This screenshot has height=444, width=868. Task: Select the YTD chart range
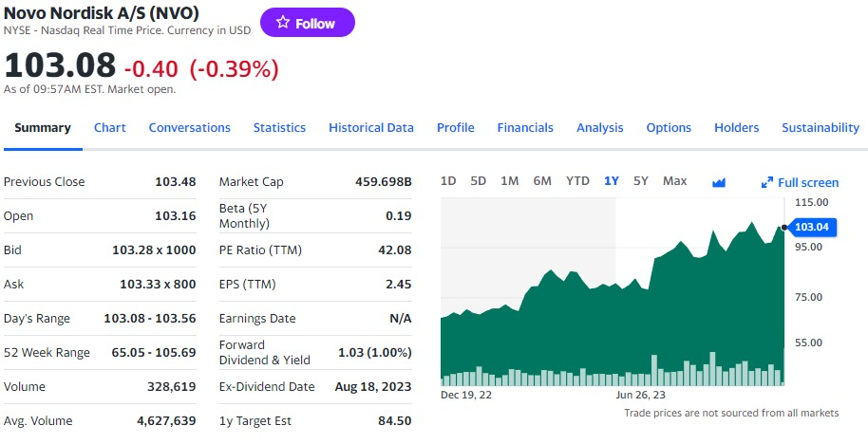[577, 181]
